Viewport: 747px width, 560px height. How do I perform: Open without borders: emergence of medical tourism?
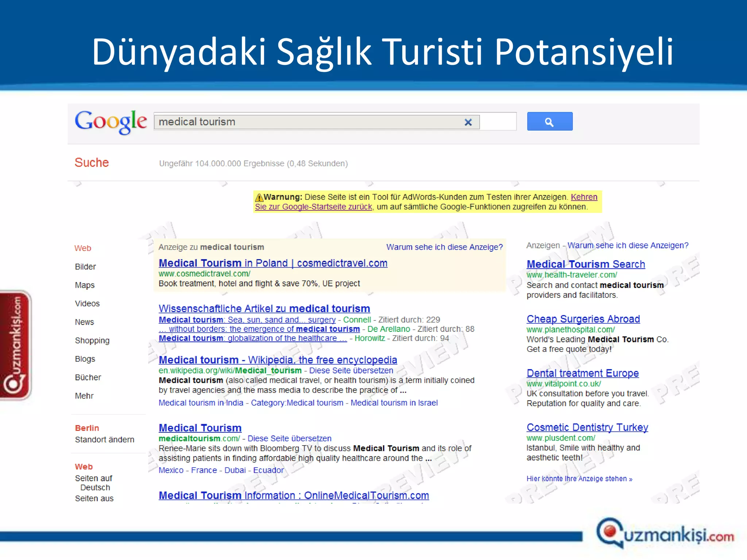click(259, 329)
